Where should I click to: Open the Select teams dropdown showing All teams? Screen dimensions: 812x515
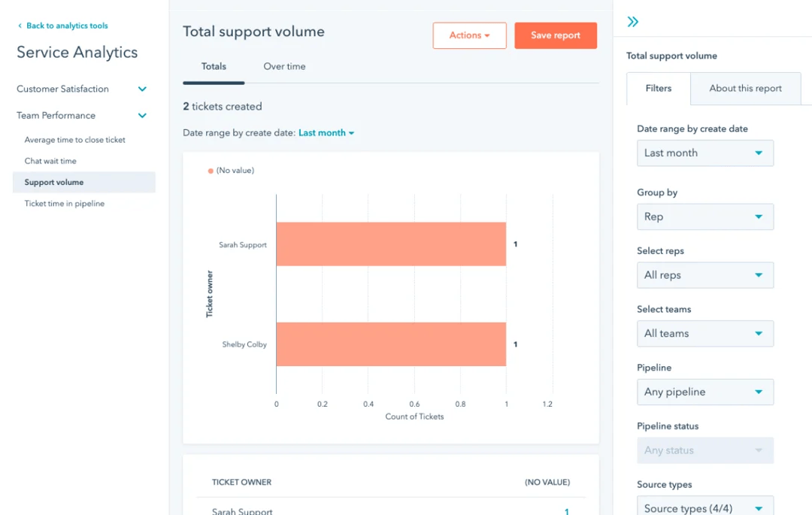[704, 333]
